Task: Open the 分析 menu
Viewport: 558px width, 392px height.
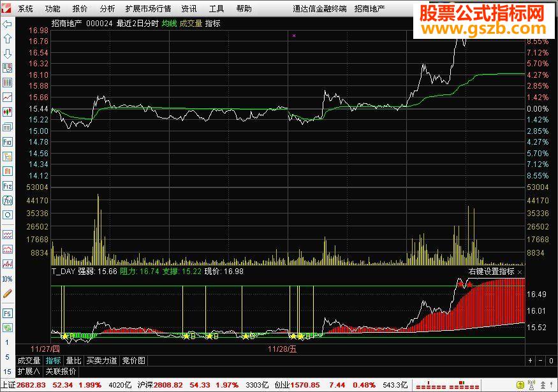Action: click(x=107, y=8)
